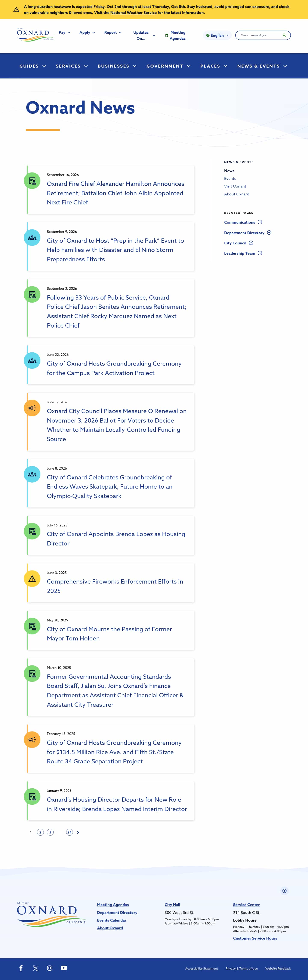Open the Fire Chief retirement news article
Viewport: 308px width, 980px height.
pyautogui.click(x=116, y=193)
